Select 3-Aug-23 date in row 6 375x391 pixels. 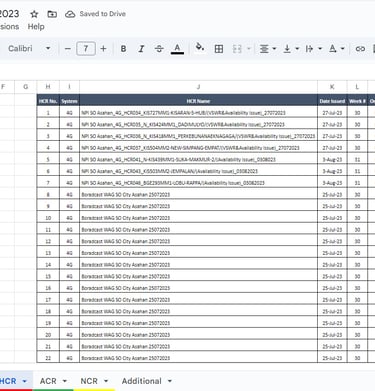coord(332,171)
